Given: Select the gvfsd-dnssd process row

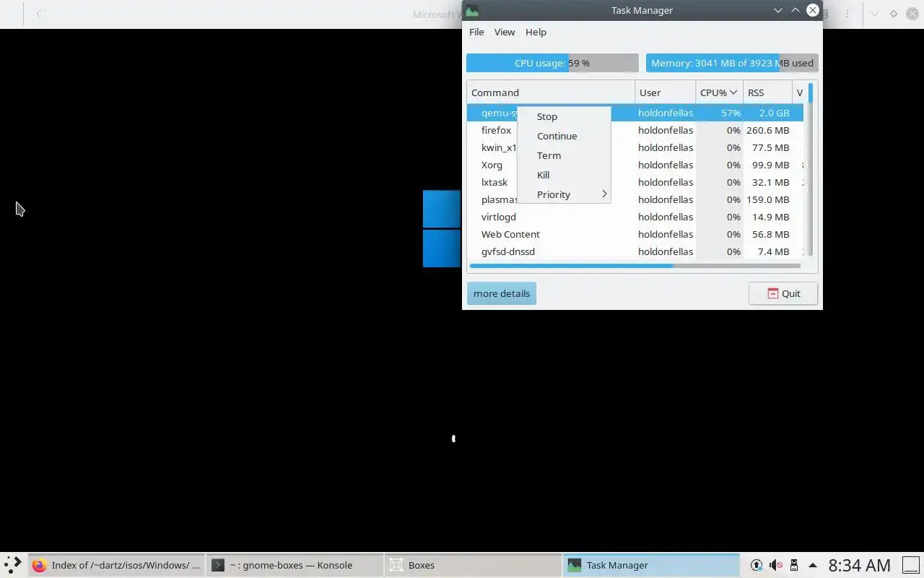Looking at the screenshot, I should 635,251.
